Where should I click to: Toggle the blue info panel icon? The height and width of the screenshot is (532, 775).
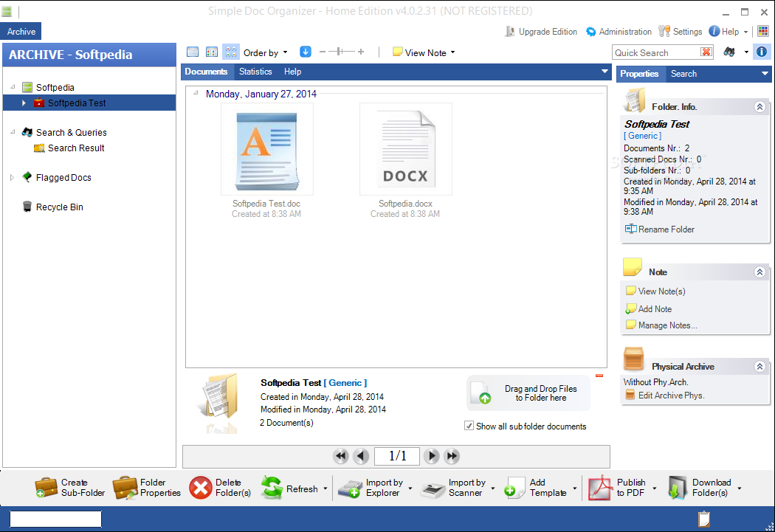click(x=762, y=52)
